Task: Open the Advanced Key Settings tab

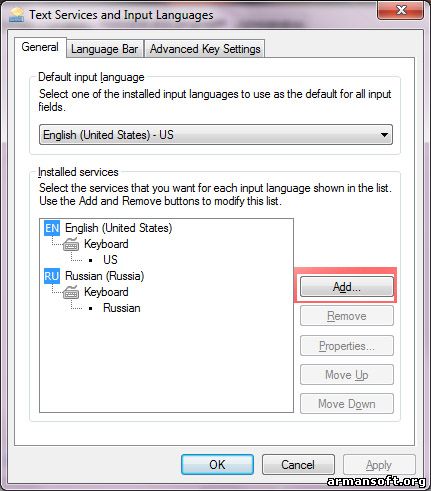Action: (x=205, y=49)
